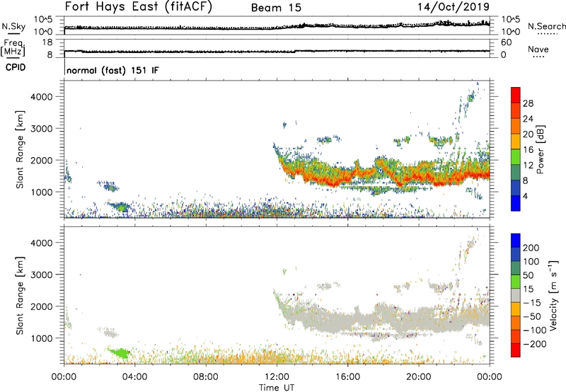Click the red bottom segment of Velocity colorbar
Image resolution: width=566 pixels, height=392 pixels.
[x=516, y=350]
